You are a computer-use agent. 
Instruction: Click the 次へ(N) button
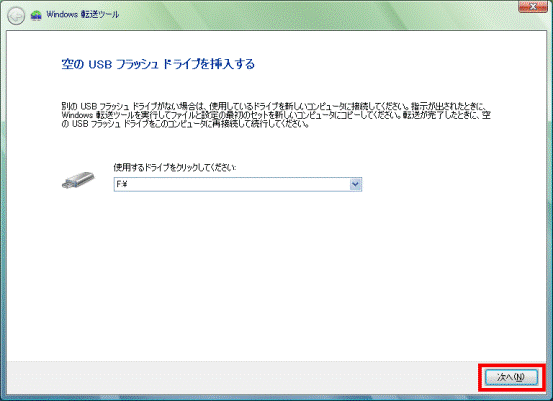coord(511,377)
